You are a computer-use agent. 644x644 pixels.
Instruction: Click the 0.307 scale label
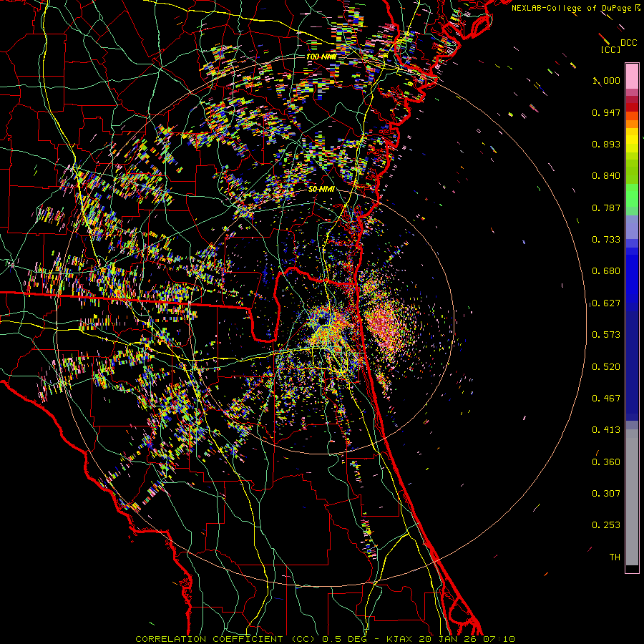coord(606,494)
